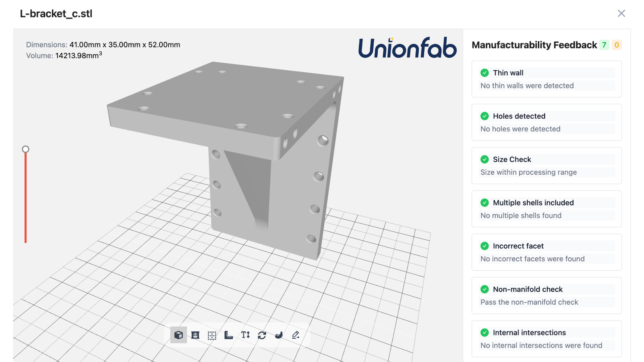Open the section/slicing tool
This screenshot has width=644, height=362.
pos(195,335)
